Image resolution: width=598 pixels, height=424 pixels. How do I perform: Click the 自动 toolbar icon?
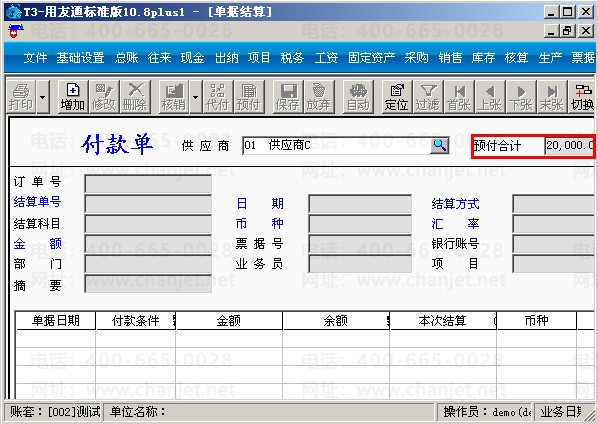pyautogui.click(x=358, y=97)
